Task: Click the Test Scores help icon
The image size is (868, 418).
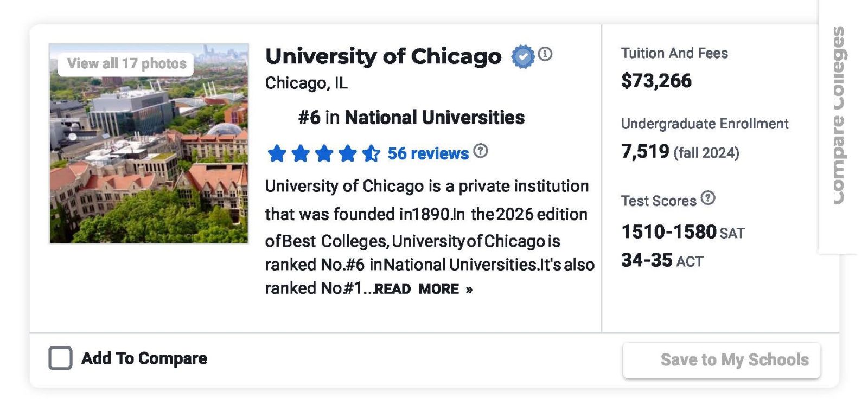Action: [707, 198]
